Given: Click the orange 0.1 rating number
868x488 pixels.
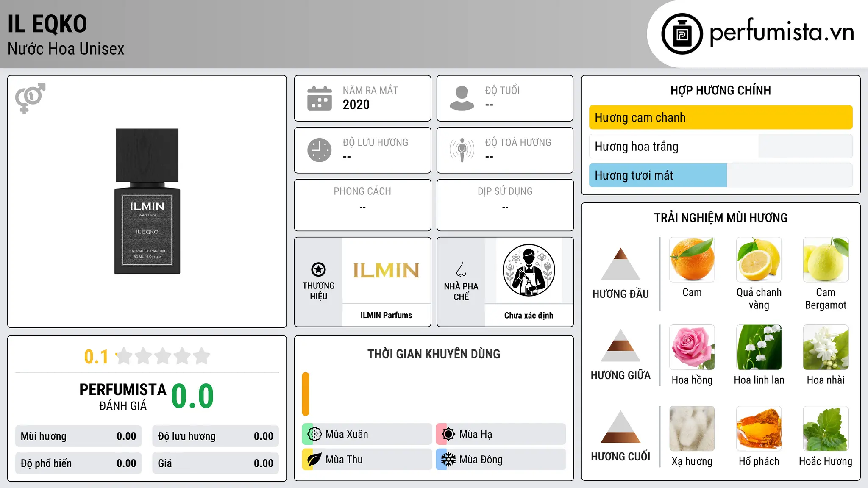Looking at the screenshot, I should click(96, 357).
